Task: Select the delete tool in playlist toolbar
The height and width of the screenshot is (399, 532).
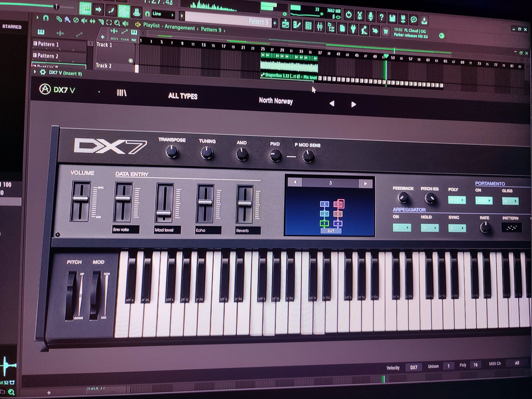Action: click(x=76, y=20)
